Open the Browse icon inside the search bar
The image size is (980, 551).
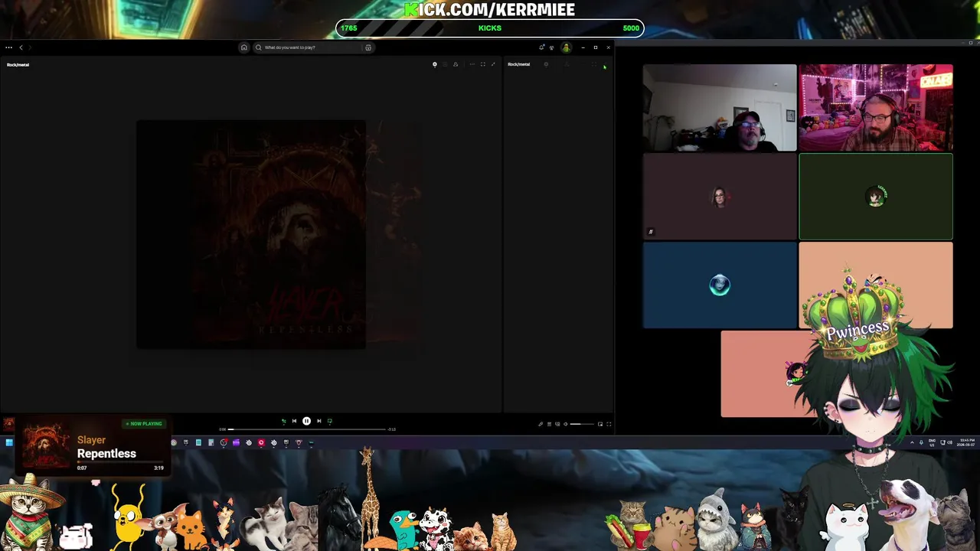(368, 47)
